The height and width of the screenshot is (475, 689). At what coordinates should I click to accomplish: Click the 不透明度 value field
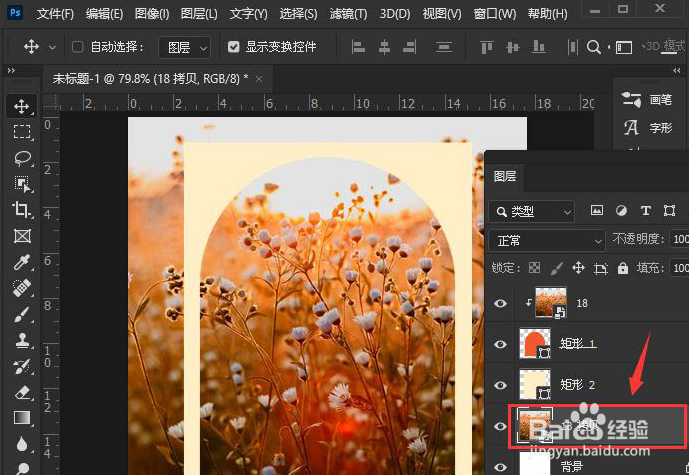pyautogui.click(x=679, y=239)
